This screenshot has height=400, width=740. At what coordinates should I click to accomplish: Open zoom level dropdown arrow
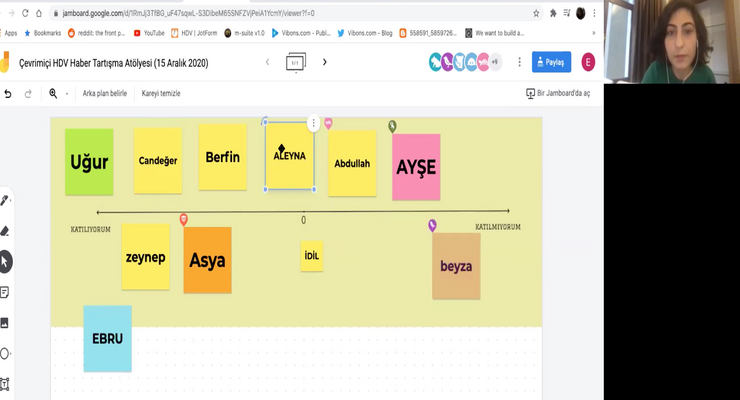(67, 94)
